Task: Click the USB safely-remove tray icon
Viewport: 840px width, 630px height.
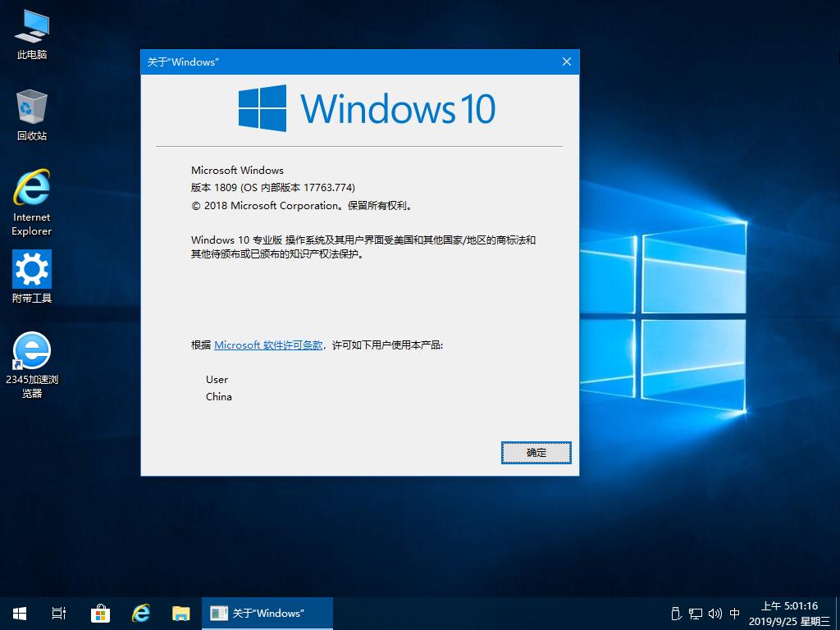Action: coord(676,614)
